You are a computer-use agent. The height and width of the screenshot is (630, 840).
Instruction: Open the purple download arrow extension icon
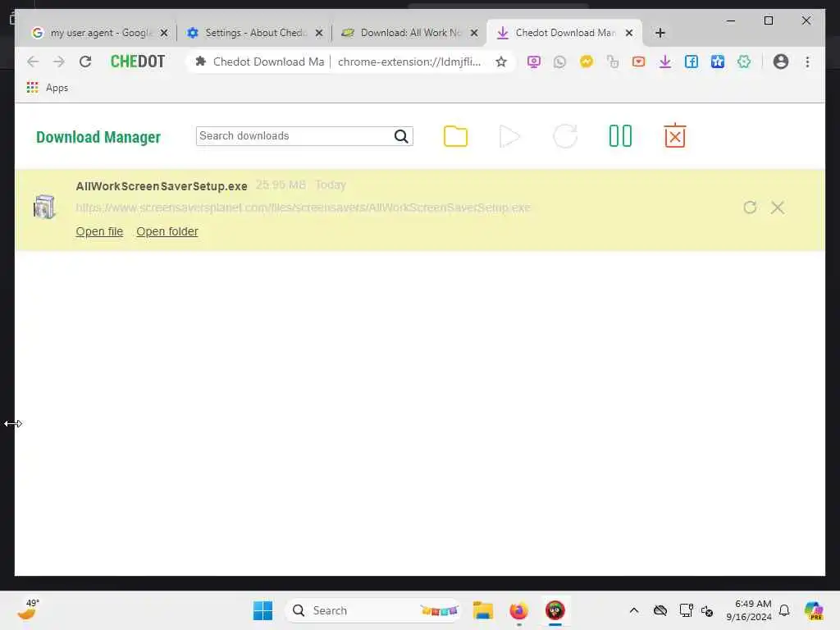tap(664, 62)
